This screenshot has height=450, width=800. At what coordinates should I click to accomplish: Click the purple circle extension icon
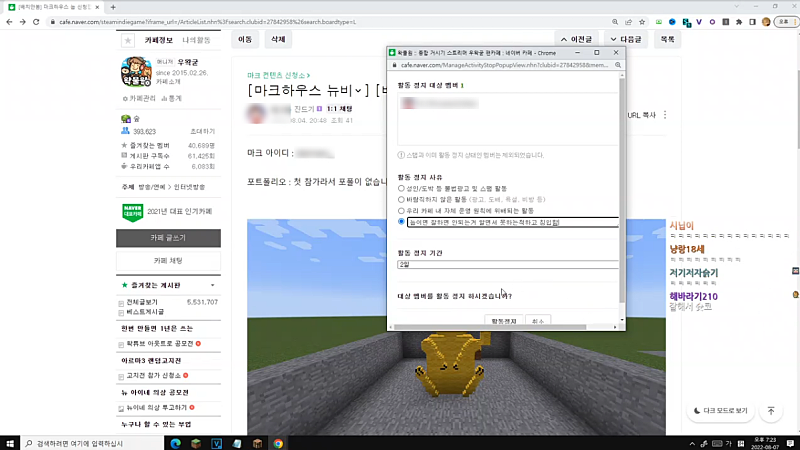712,22
